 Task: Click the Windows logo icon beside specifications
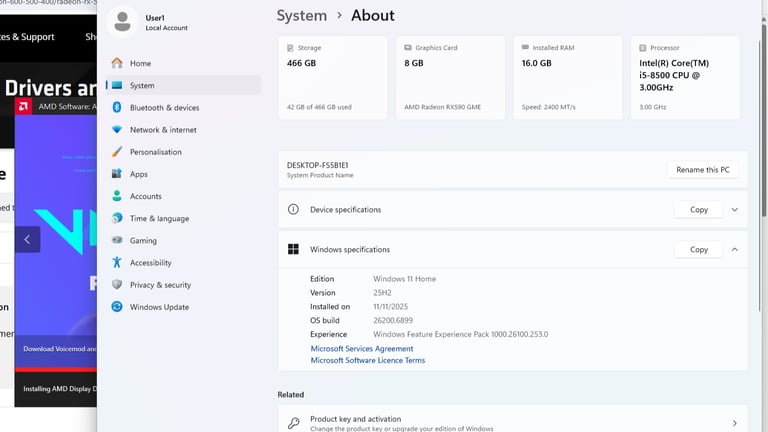[293, 249]
